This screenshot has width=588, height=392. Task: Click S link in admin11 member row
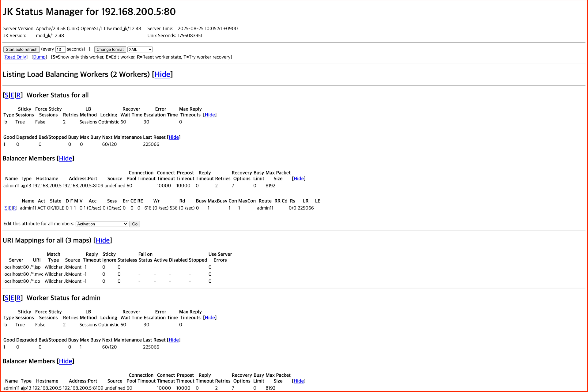pyautogui.click(x=6, y=208)
